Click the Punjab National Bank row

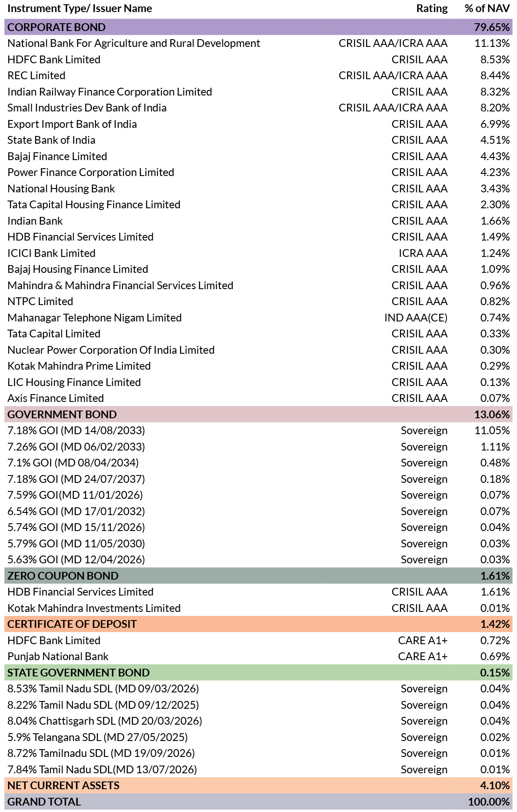point(258,656)
